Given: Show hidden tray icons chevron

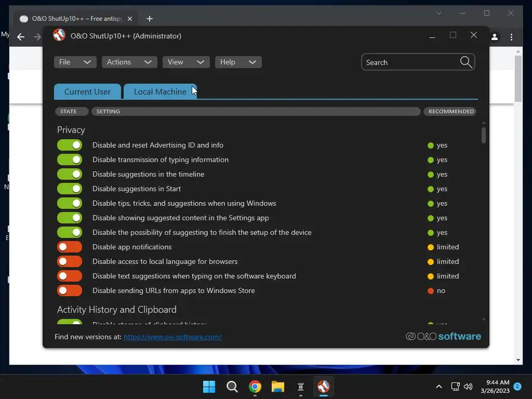Looking at the screenshot, I should [x=438, y=387].
